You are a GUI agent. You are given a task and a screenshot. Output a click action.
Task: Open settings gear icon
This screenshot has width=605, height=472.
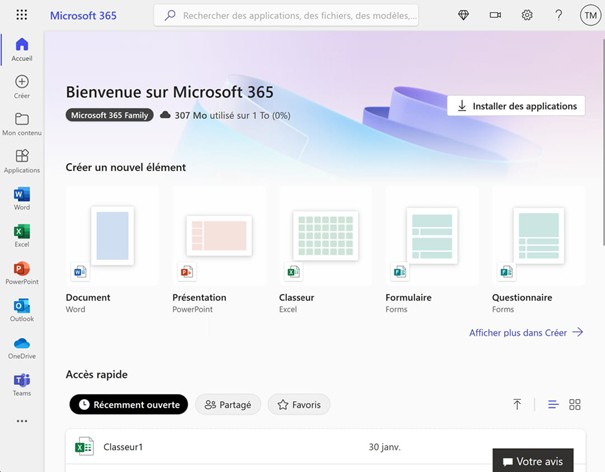[x=527, y=15]
